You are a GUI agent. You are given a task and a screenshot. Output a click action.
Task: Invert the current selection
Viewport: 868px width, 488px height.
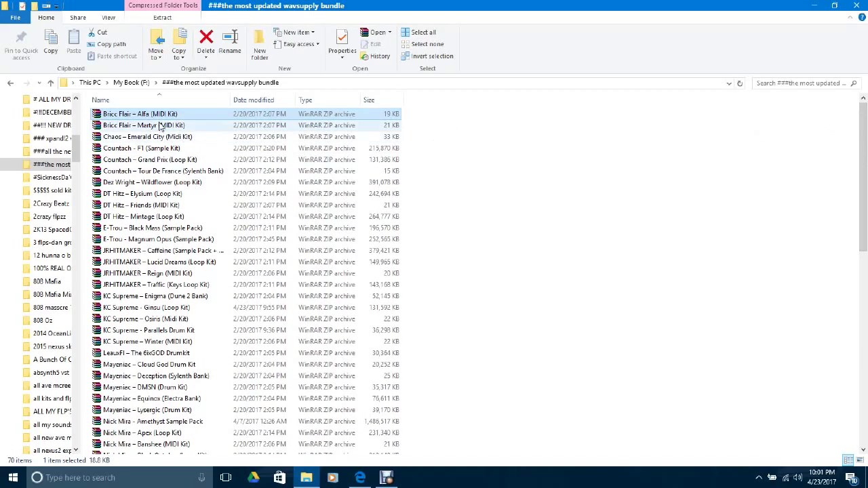click(432, 56)
